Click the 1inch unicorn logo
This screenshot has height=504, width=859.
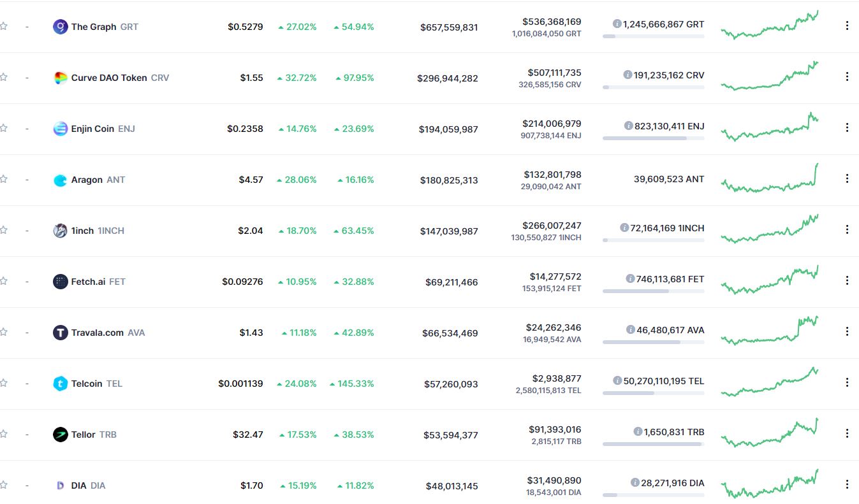pos(60,231)
